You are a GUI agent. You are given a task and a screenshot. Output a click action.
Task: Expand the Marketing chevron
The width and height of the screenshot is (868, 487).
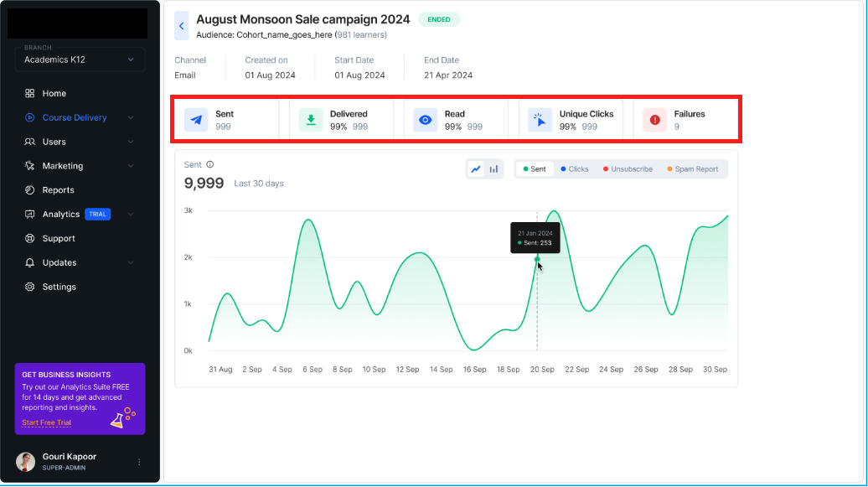(131, 166)
